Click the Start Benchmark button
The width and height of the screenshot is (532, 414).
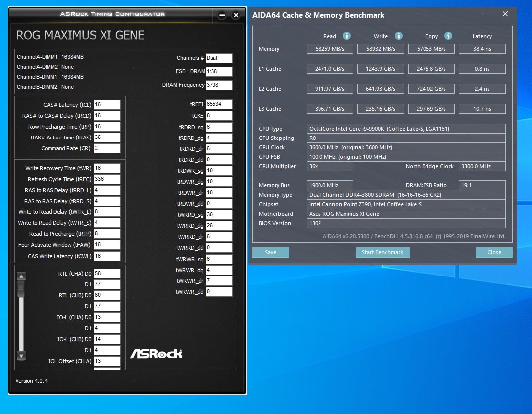pyautogui.click(x=382, y=253)
